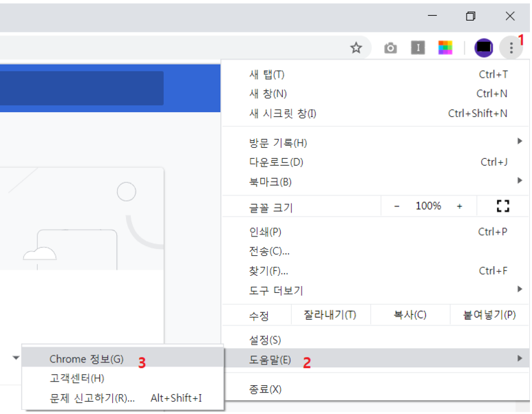Select 새 창(N) menu item
This screenshot has width=532, height=414.
(376, 94)
